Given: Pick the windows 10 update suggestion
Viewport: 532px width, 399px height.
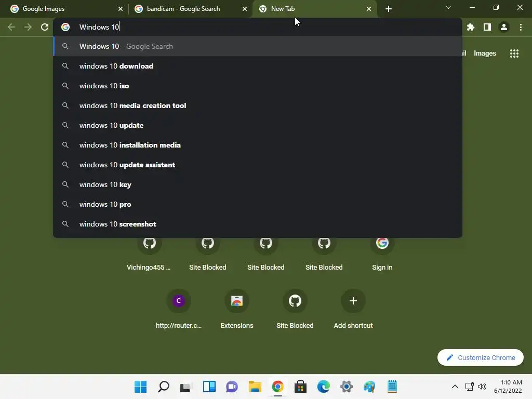Looking at the screenshot, I should point(258,125).
